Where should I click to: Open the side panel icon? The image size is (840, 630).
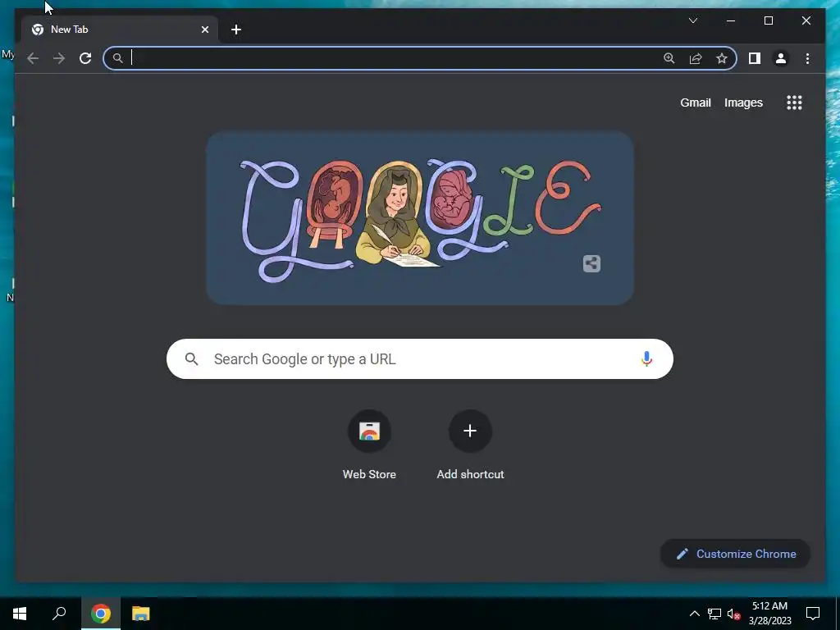click(755, 58)
